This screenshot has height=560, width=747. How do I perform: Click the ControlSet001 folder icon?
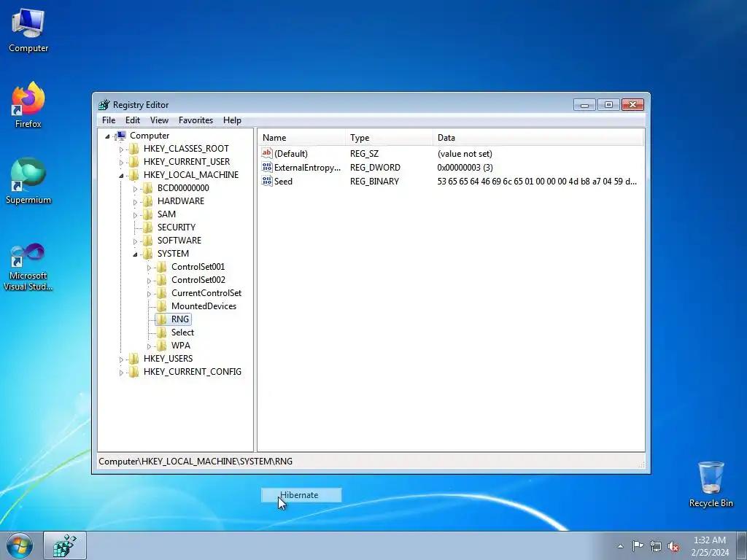point(162,267)
